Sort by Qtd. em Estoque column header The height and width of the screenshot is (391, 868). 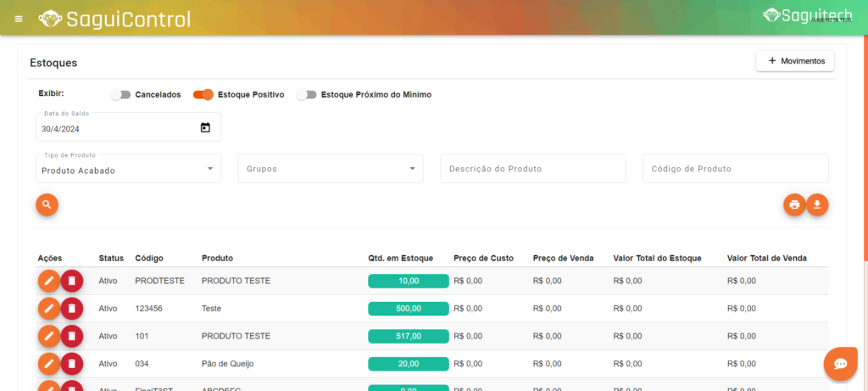400,258
